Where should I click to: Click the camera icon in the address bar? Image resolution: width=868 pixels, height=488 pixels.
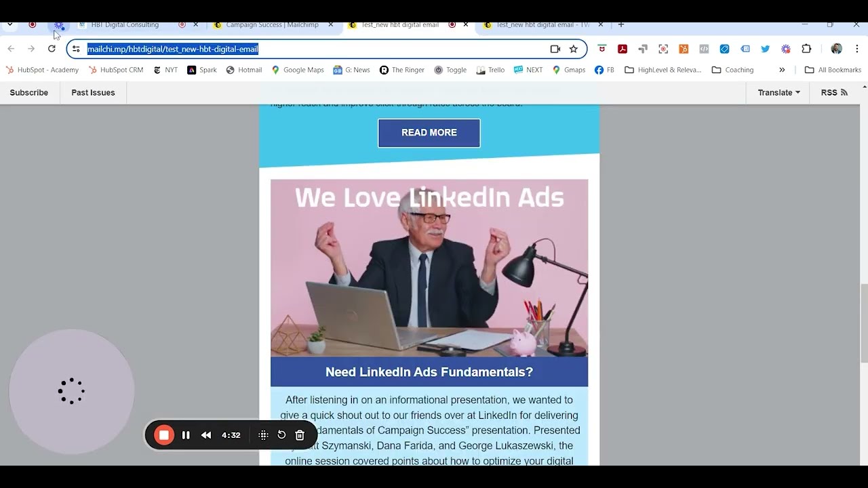555,49
